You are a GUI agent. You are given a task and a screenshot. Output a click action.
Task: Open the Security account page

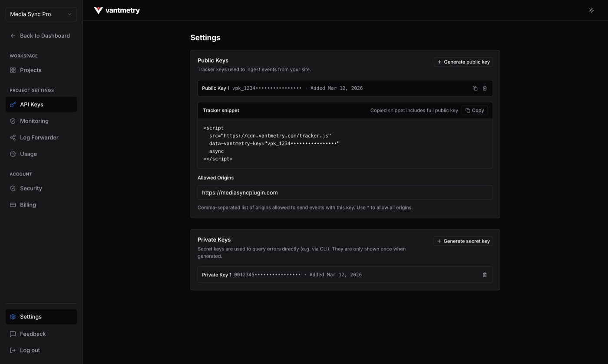click(41, 188)
